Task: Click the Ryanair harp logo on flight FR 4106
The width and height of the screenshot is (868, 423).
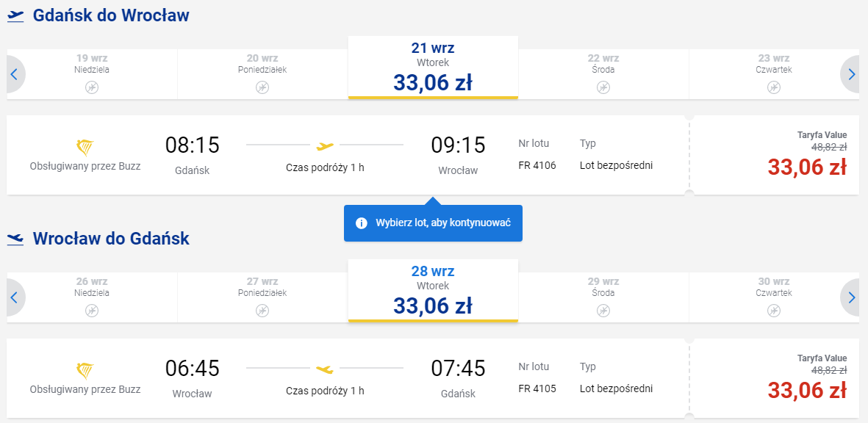Action: pos(85,148)
